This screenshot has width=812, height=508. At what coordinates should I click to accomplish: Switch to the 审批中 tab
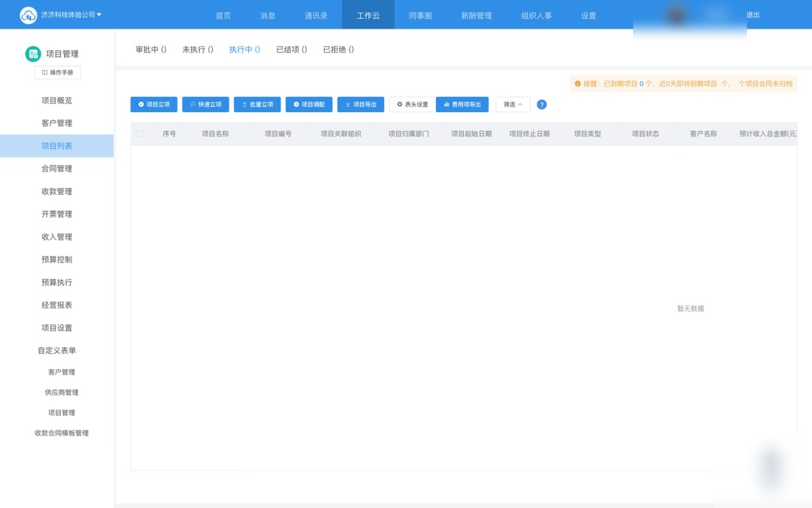pyautogui.click(x=150, y=49)
